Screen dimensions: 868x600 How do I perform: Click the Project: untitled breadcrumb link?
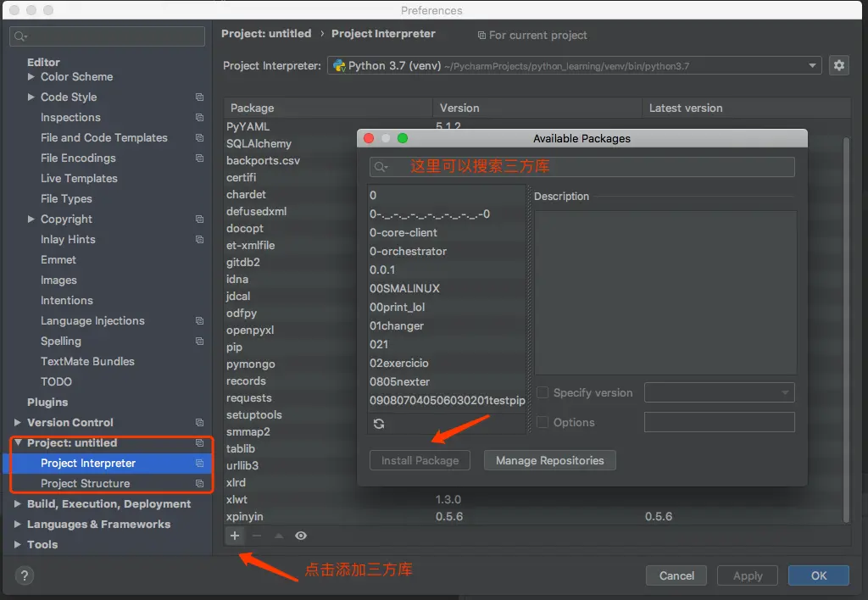pyautogui.click(x=266, y=34)
